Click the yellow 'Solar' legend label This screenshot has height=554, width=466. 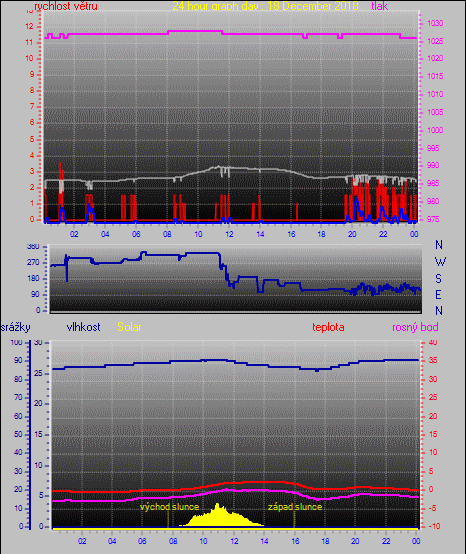129,327
